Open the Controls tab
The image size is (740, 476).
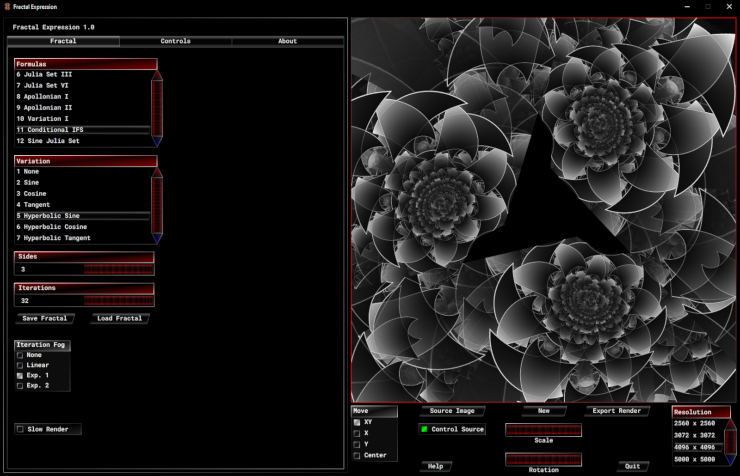coord(176,42)
